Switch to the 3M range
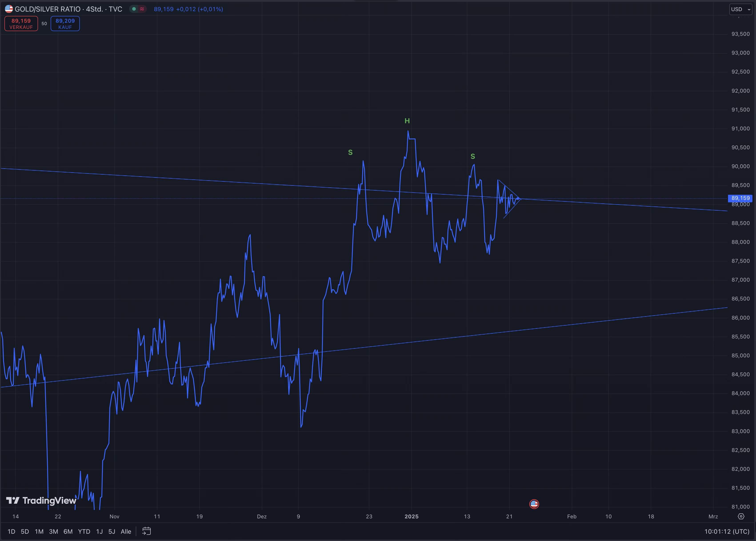756x541 pixels. (x=53, y=531)
